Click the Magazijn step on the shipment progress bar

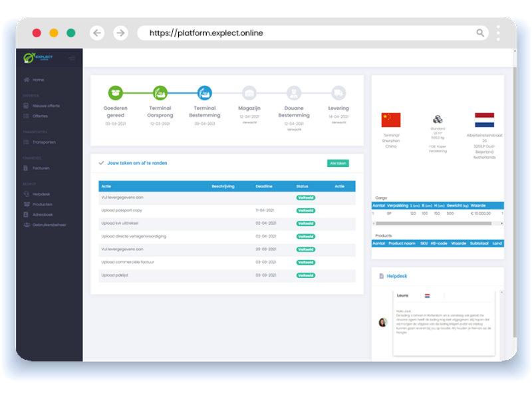[249, 94]
